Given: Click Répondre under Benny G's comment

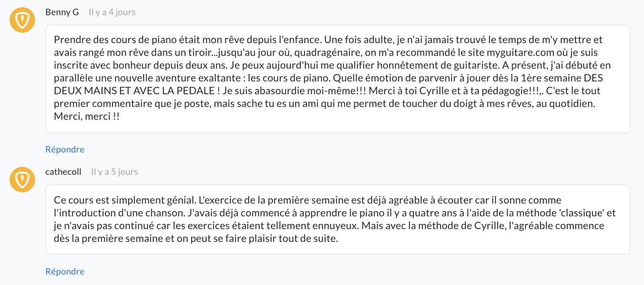Looking at the screenshot, I should click(x=65, y=149).
